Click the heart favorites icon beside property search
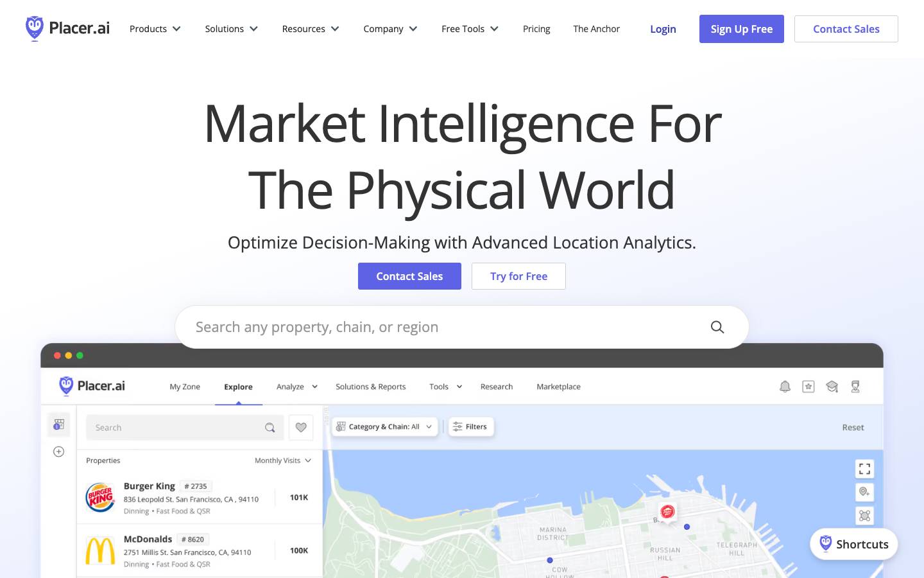 tap(301, 428)
